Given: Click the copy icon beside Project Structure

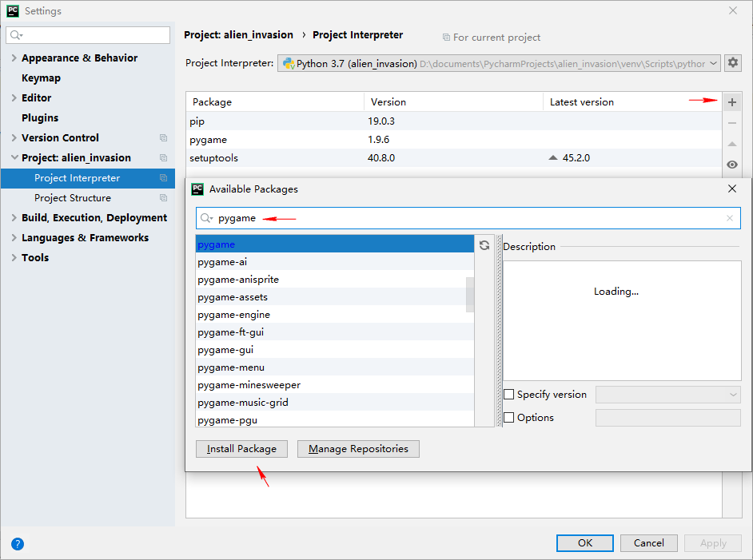Looking at the screenshot, I should coord(163,197).
